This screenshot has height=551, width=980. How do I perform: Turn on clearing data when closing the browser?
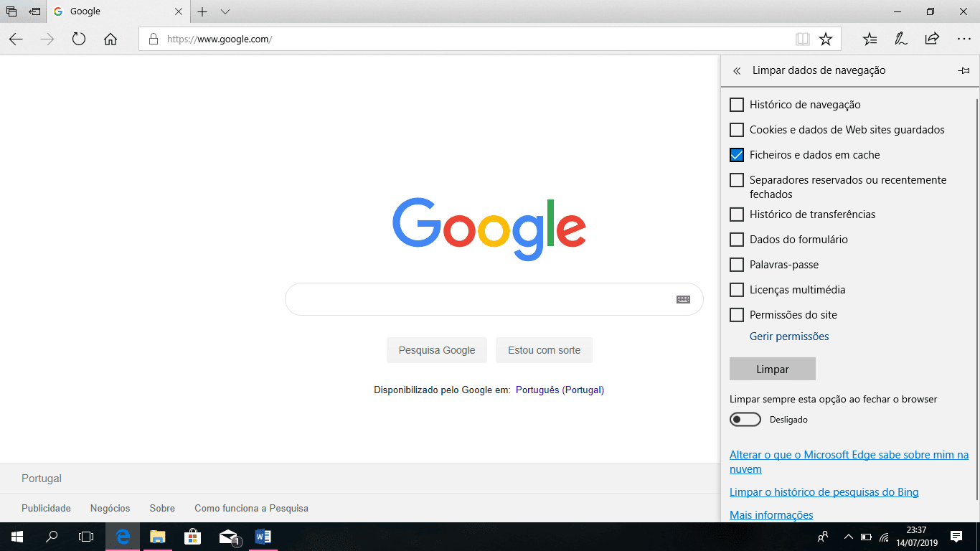(745, 419)
